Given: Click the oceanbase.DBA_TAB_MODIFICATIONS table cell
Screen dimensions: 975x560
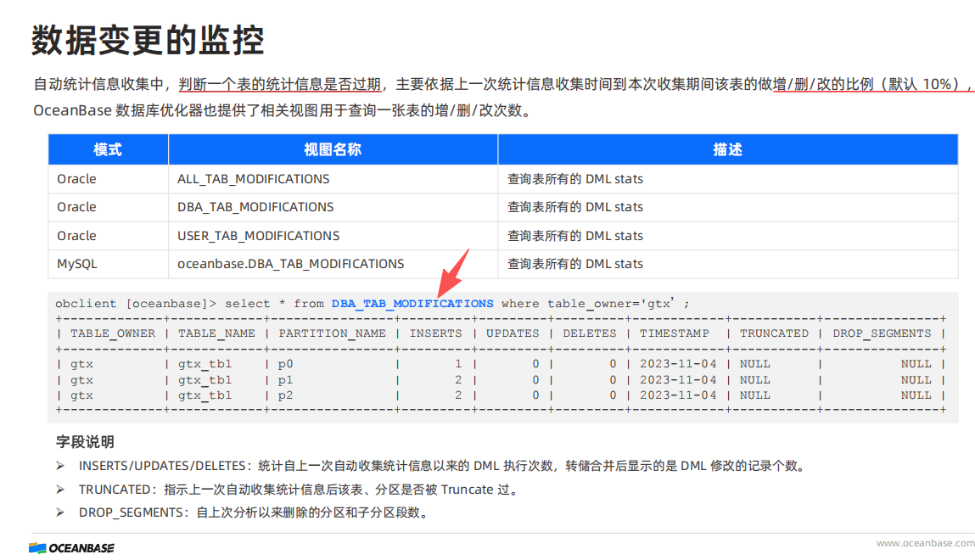Looking at the screenshot, I should click(290, 264).
